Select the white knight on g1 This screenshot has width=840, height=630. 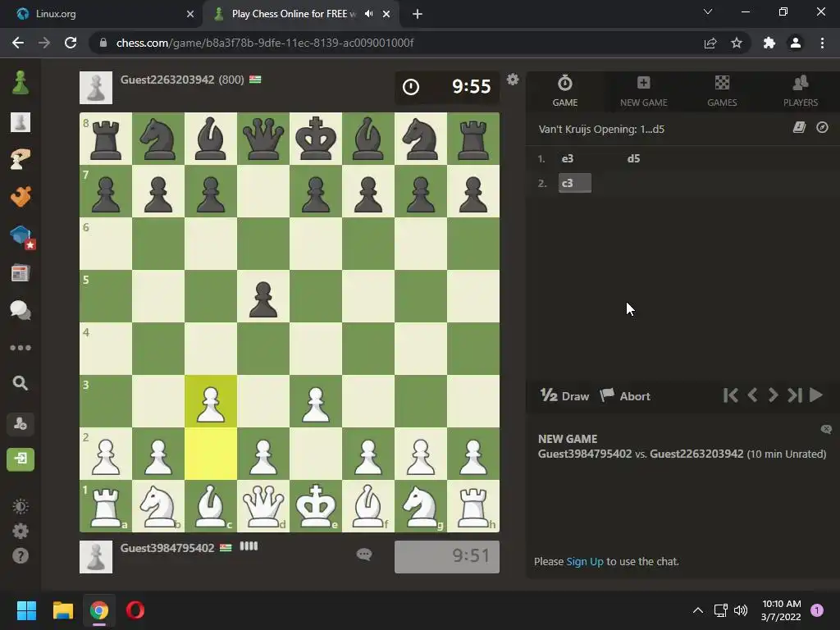click(421, 506)
